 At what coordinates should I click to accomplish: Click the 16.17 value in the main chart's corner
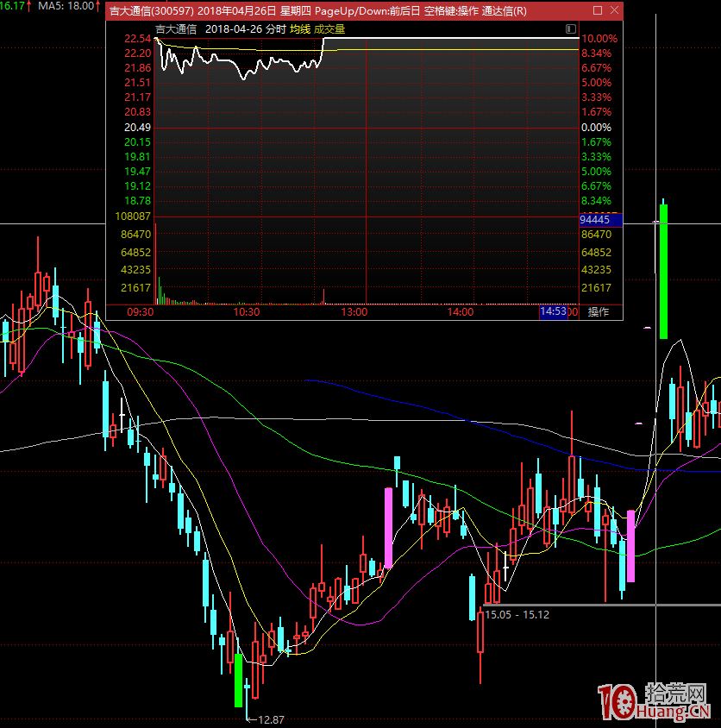[x=13, y=5]
